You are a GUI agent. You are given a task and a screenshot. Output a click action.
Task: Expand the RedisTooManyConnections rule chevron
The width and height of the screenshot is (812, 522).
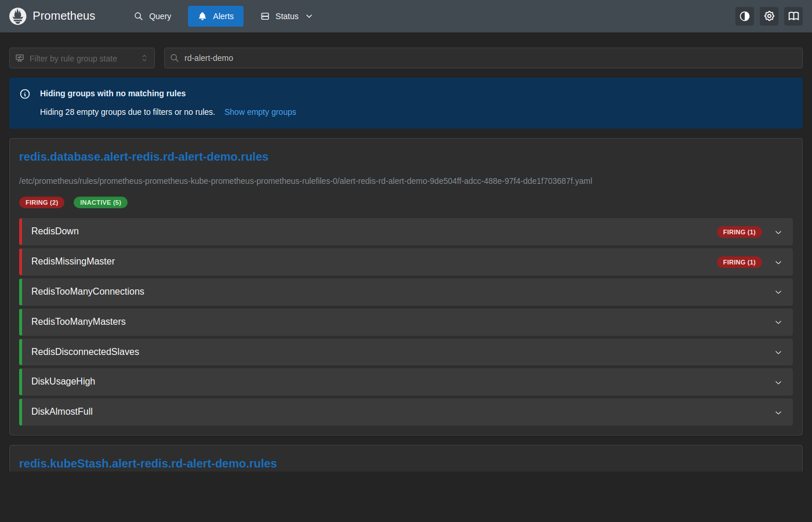pos(778,292)
